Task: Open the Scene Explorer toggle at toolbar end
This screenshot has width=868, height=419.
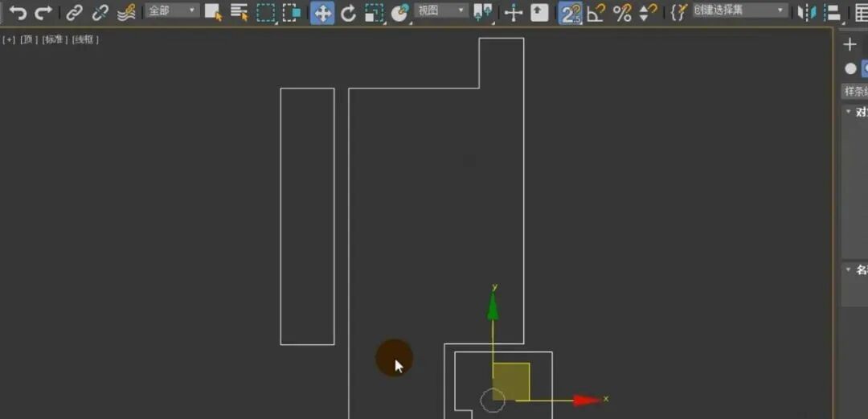Action: [x=861, y=13]
